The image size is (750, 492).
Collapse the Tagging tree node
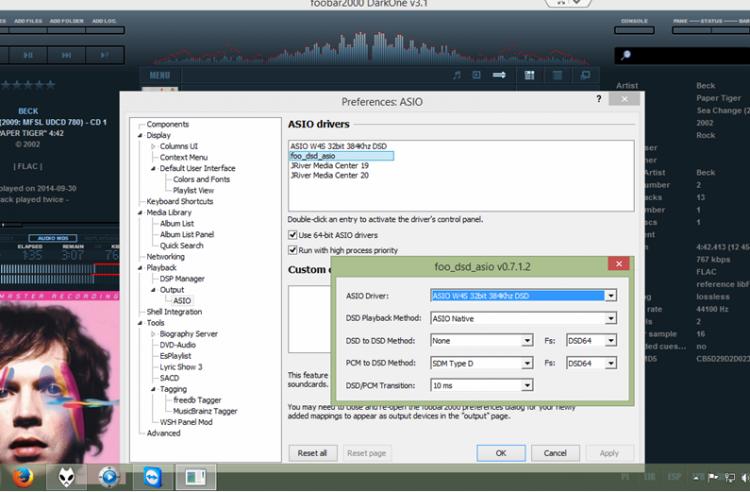(153, 389)
